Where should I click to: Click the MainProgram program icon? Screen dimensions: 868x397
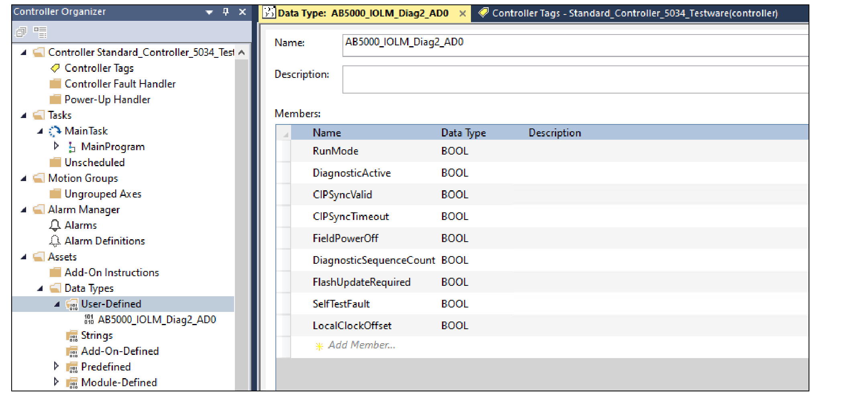(71, 147)
